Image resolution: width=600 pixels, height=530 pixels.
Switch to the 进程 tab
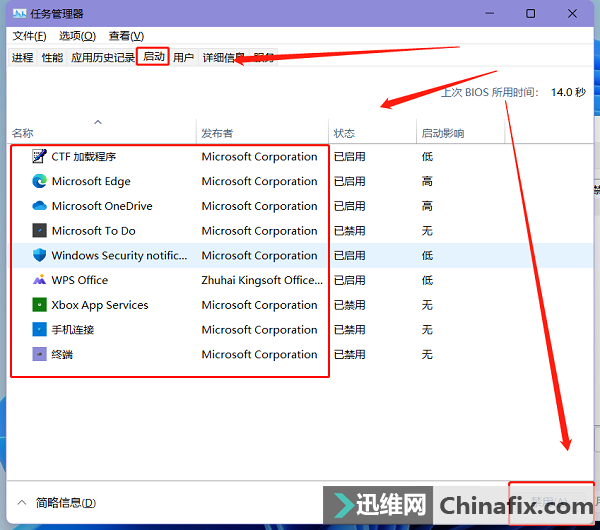pos(23,57)
